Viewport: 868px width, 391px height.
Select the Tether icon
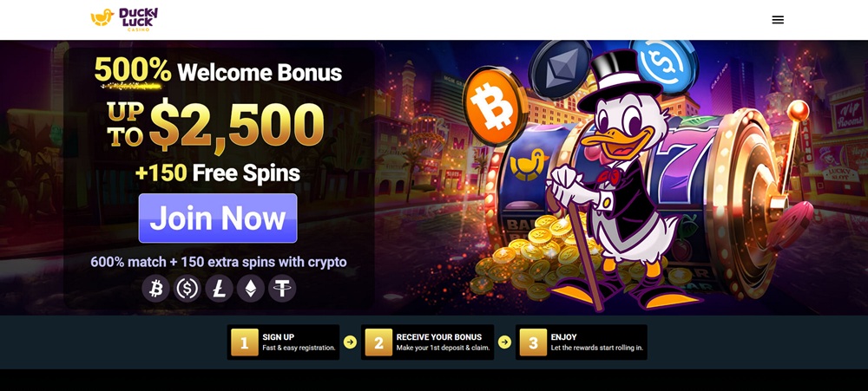282,289
